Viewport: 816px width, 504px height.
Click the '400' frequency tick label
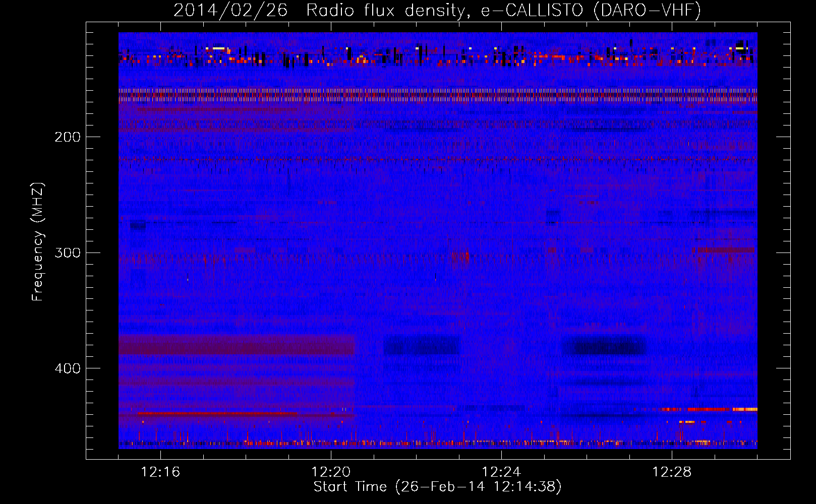tap(68, 368)
